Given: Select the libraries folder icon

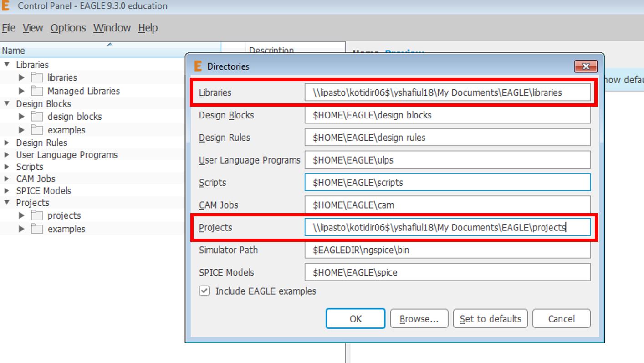Looking at the screenshot, I should click(x=37, y=77).
